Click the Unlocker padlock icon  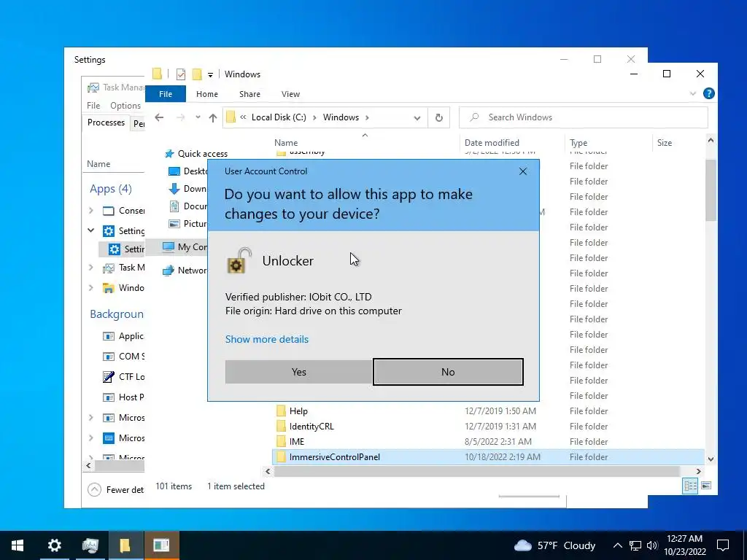pyautogui.click(x=239, y=261)
